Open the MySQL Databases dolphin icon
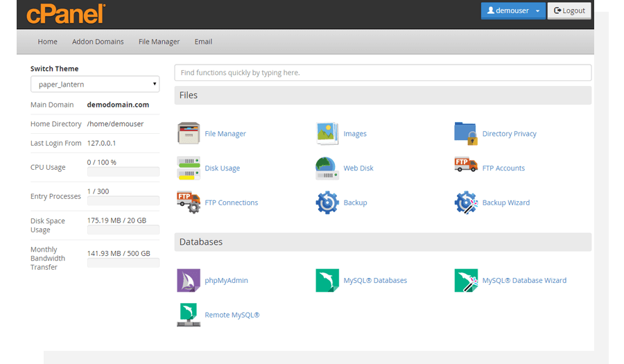This screenshot has height=364, width=624. pyautogui.click(x=327, y=281)
